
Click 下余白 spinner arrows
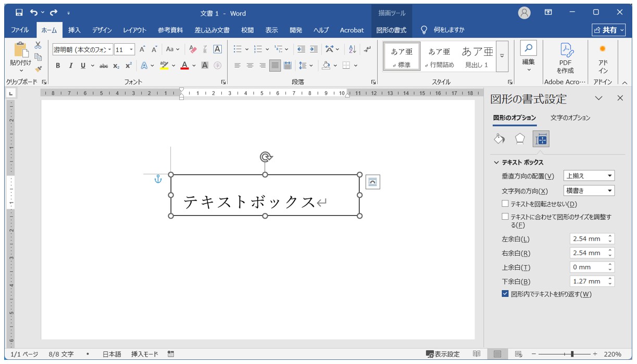pyautogui.click(x=610, y=281)
